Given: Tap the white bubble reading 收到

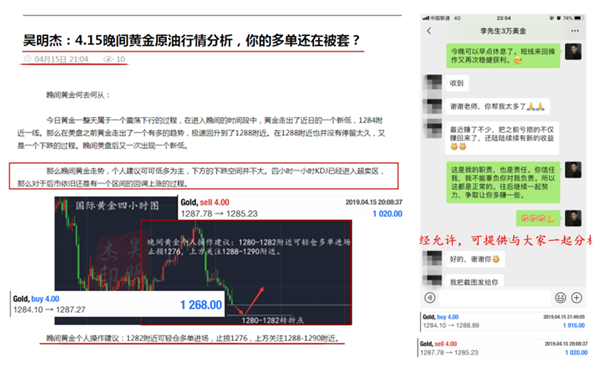Looking at the screenshot, I should (457, 83).
